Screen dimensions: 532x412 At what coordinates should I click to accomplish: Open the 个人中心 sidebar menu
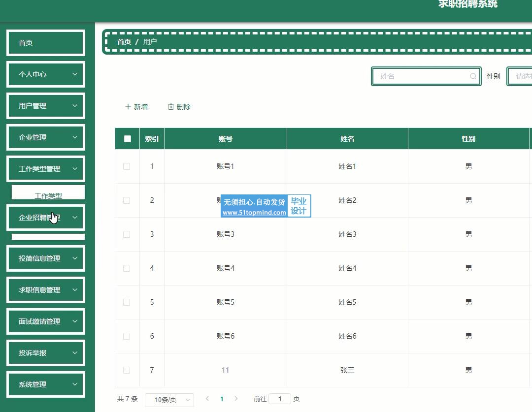pos(46,74)
